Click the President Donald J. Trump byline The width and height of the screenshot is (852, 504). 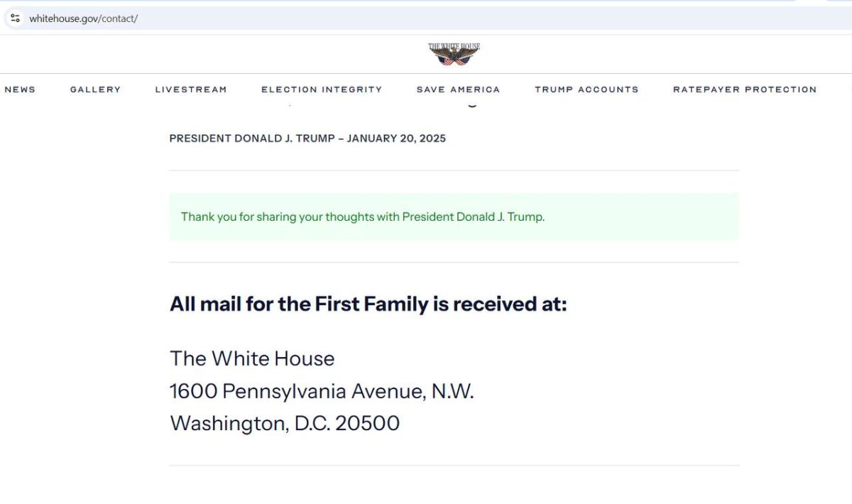(252, 138)
